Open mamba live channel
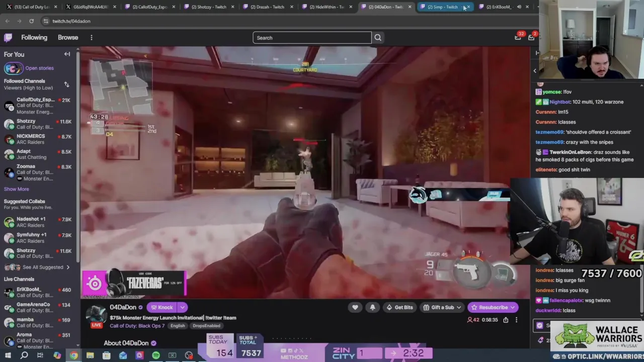 pos(38,322)
